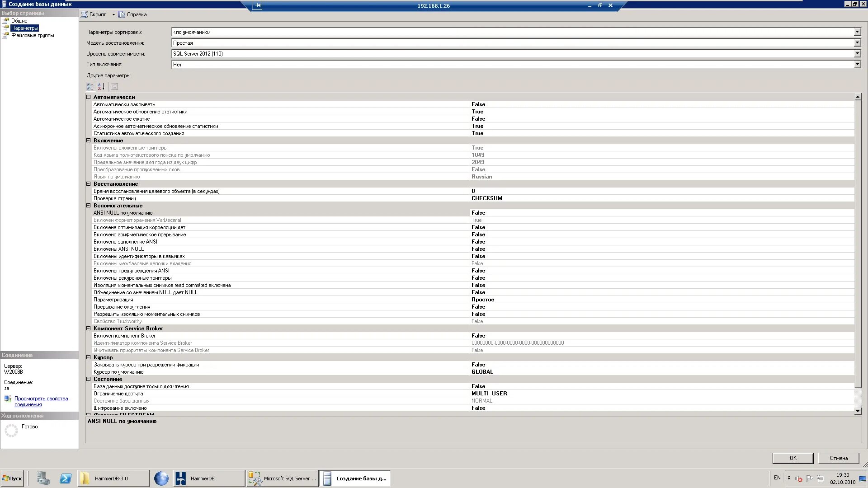Expand the Модель восстановления dropdown
The height and width of the screenshot is (488, 868).
[857, 43]
